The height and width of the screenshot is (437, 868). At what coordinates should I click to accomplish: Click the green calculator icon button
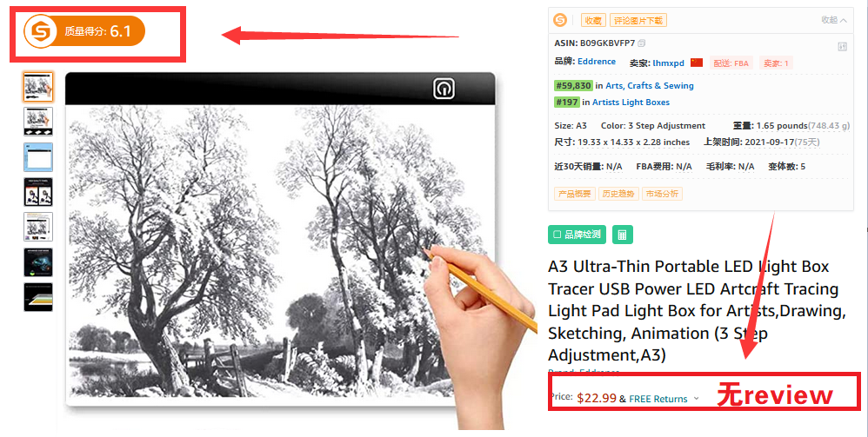pyautogui.click(x=622, y=235)
